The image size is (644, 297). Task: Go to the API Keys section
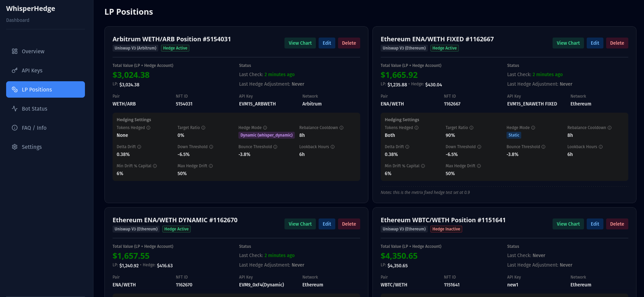pyautogui.click(x=45, y=70)
